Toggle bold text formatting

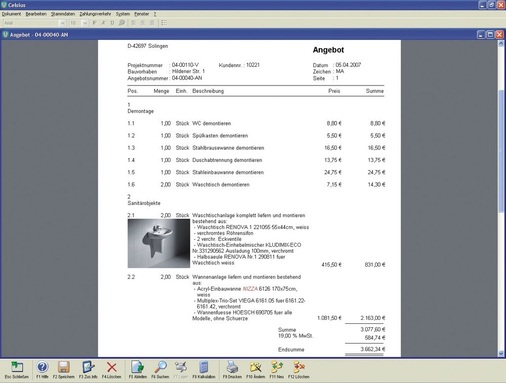pos(94,23)
